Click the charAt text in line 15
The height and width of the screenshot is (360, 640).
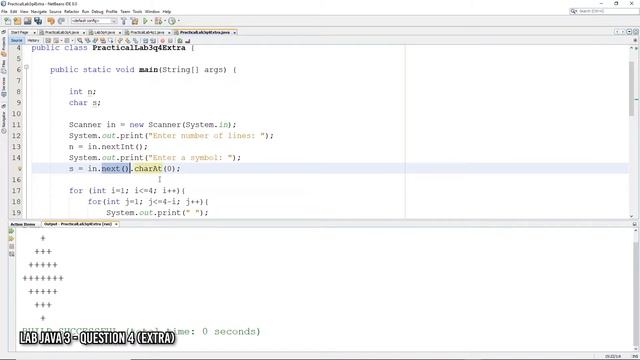tap(148, 169)
